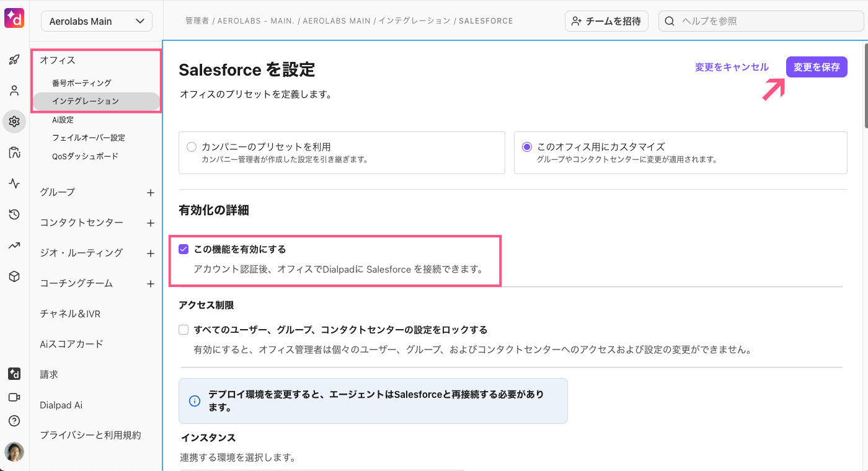Screen dimensions: 868x471
Task: Add a contact center with plus icon
Action: 150,223
